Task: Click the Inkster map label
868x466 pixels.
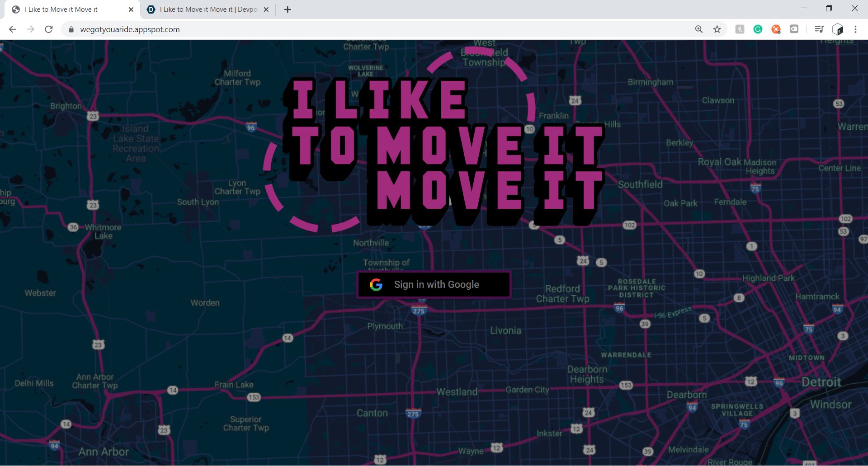Action: [549, 433]
